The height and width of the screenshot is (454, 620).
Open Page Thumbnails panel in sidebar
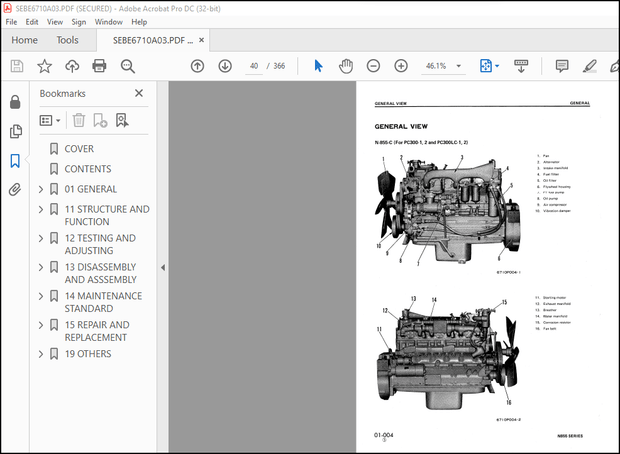point(15,131)
